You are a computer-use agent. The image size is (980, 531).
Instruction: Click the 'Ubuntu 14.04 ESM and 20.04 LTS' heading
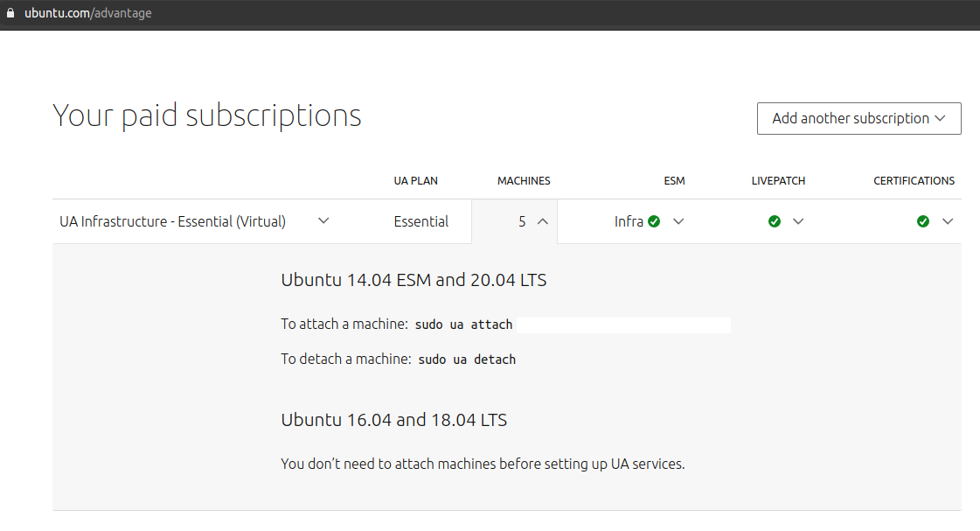(414, 280)
